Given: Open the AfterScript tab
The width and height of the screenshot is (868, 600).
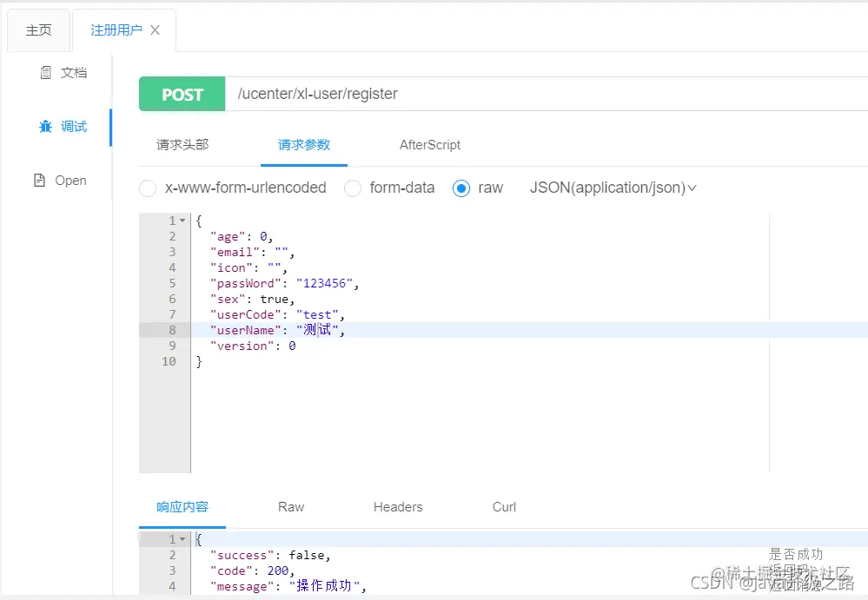Looking at the screenshot, I should (x=430, y=145).
